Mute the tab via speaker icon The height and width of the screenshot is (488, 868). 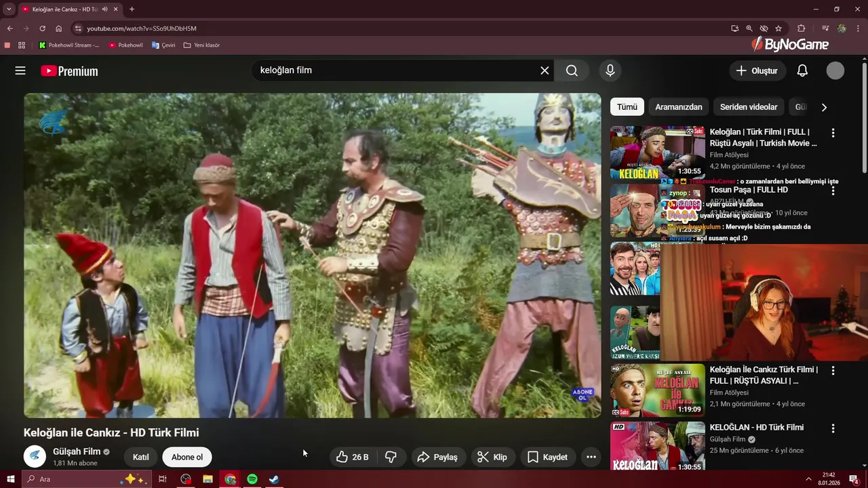(104, 9)
